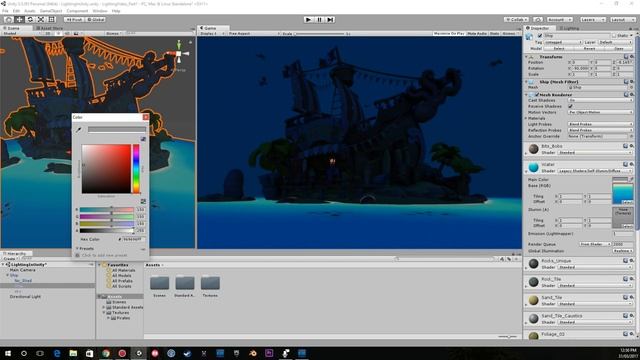Click the model Revert button in Inspector
640x360 pixels.
pos(589,48)
